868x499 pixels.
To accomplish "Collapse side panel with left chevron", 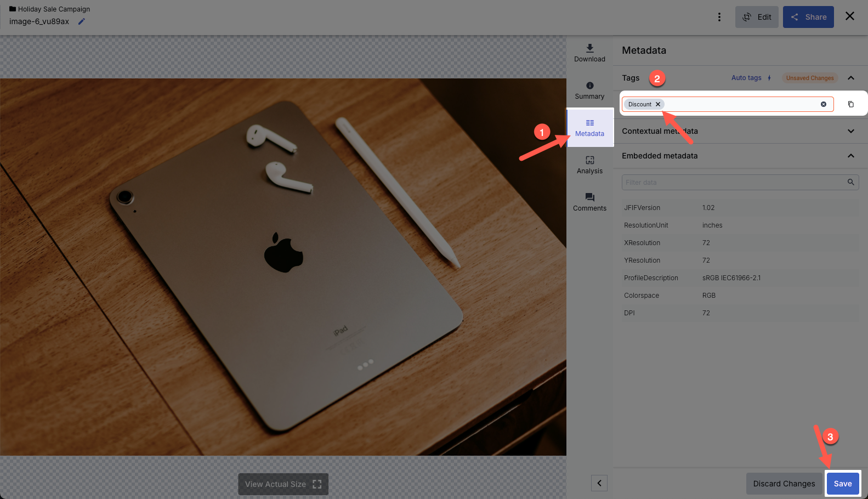I will tap(599, 483).
